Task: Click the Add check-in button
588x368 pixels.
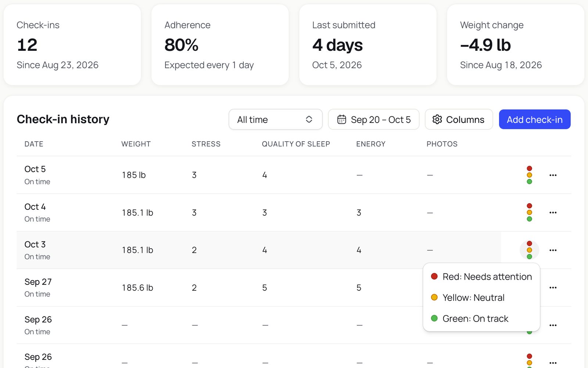Action: point(535,120)
